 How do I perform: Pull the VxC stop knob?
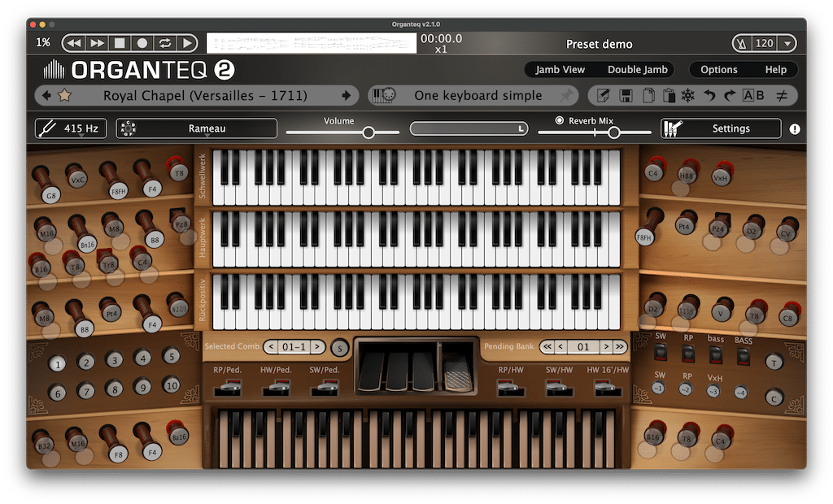click(77, 180)
